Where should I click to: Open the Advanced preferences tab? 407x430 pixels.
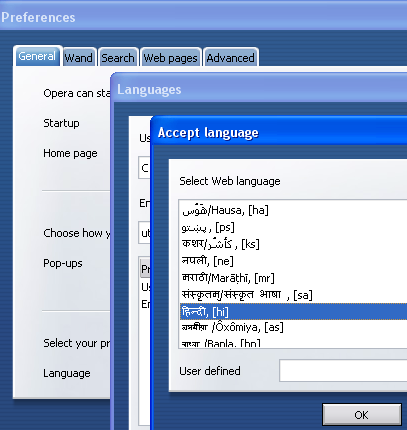click(231, 58)
